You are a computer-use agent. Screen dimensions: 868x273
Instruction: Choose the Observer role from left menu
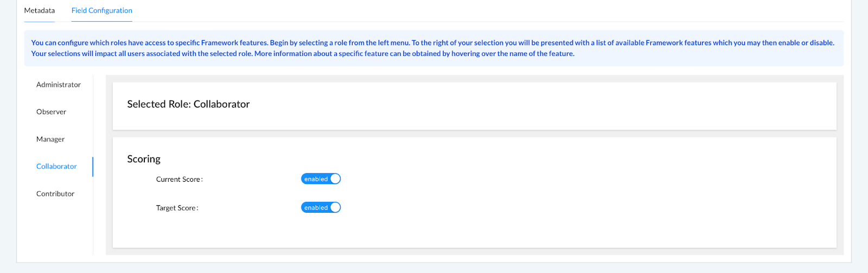51,112
